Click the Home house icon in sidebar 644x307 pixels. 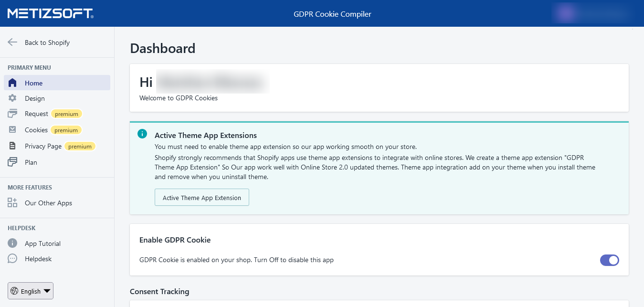(13, 83)
